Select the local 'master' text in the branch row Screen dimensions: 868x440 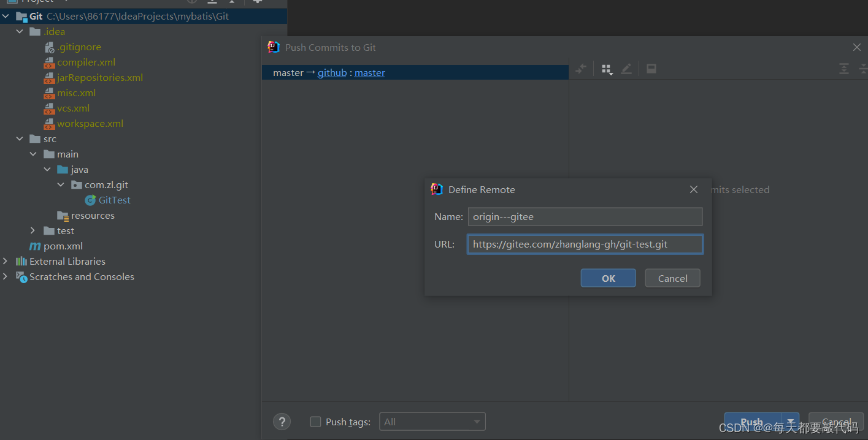[x=288, y=72]
